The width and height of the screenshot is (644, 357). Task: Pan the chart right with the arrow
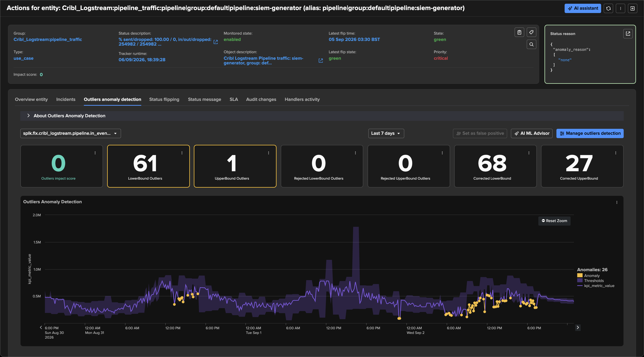click(577, 327)
